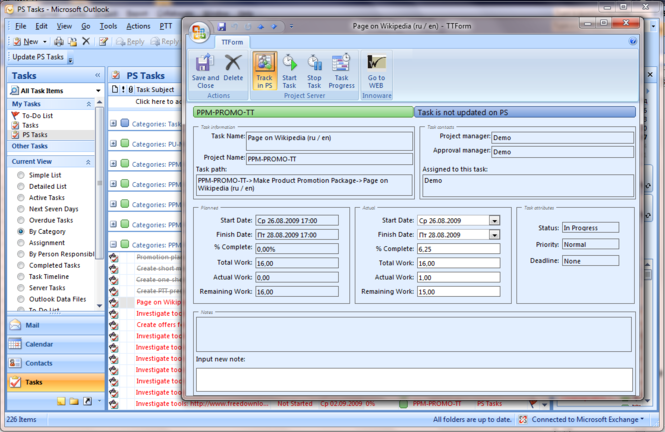
Task: Collapse the Current View section
Action: point(88,162)
